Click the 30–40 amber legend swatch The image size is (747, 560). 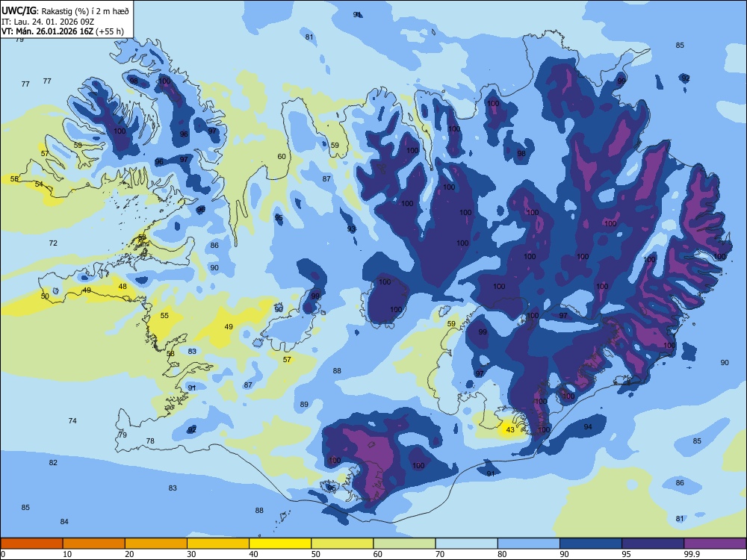[x=218, y=544]
